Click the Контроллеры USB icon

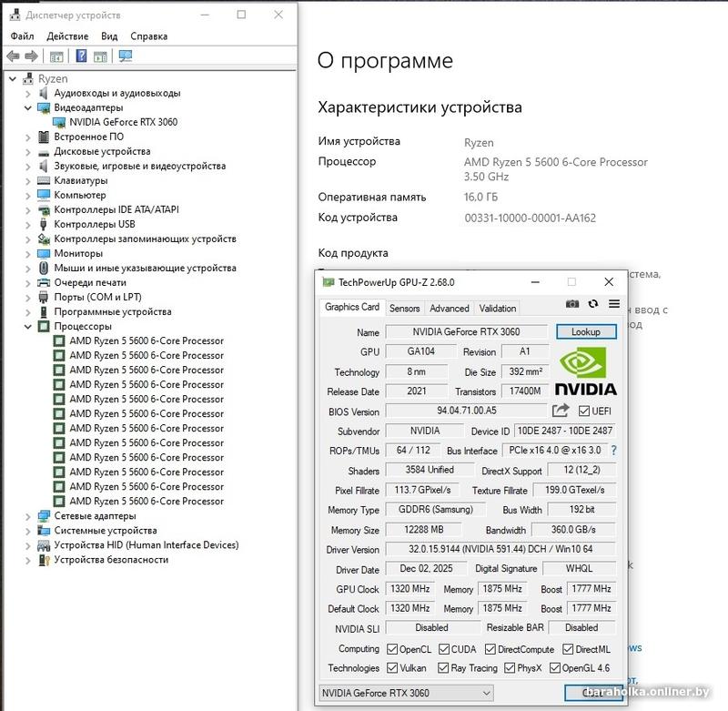44,224
